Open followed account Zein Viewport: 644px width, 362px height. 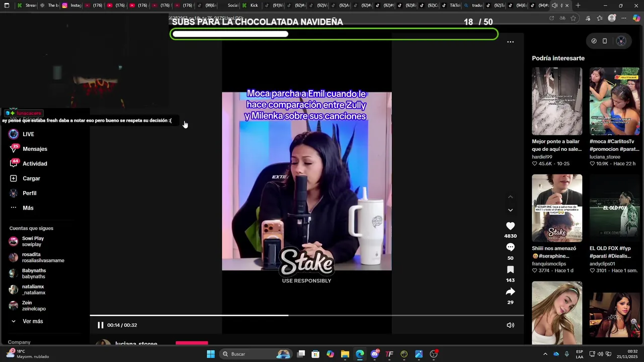click(33, 306)
